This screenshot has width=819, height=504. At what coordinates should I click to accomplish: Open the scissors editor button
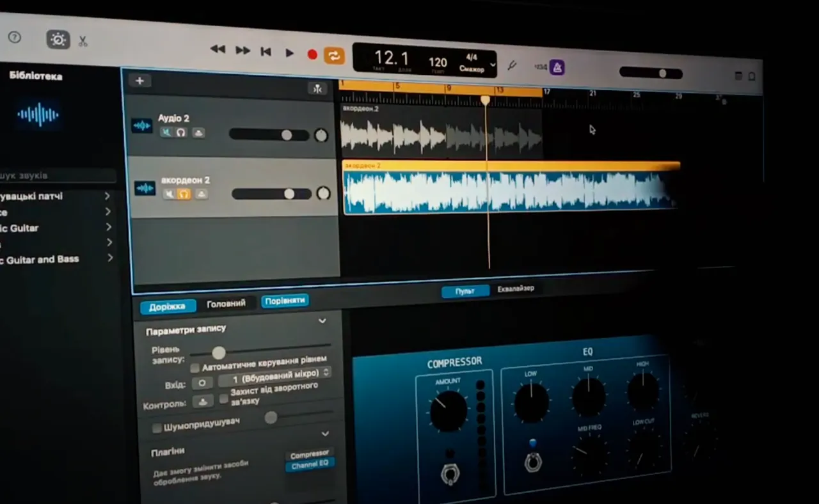(83, 42)
